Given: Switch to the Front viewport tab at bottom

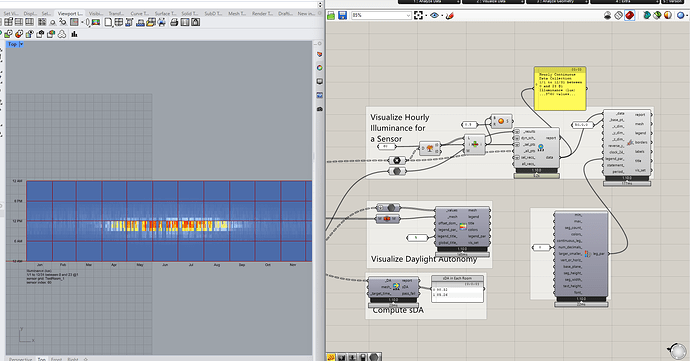Looking at the screenshot, I should [x=56, y=359].
